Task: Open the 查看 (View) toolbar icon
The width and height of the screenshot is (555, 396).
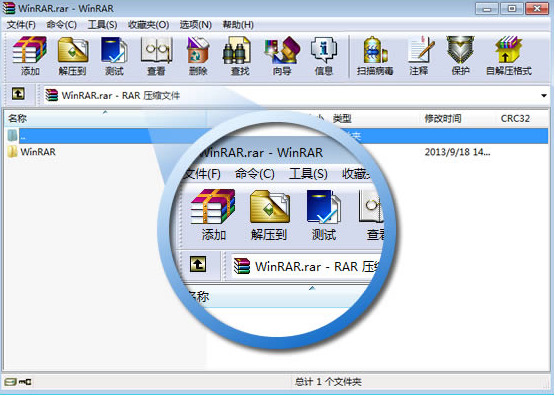Action: (x=156, y=56)
